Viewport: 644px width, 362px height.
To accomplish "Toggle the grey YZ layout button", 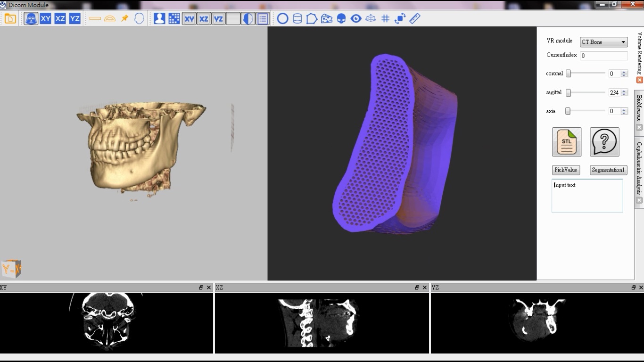I will 218,19.
